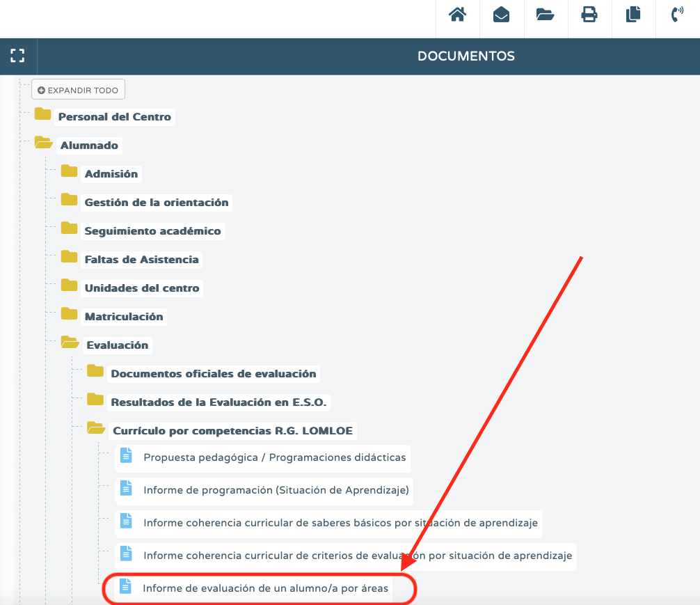
Task: Click the printer icon
Action: (589, 15)
